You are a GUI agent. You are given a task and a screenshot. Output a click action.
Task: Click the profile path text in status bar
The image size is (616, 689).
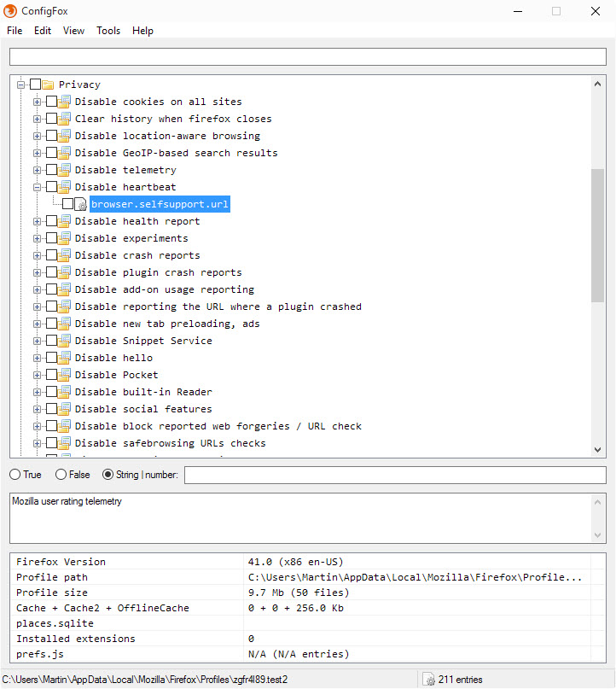(x=145, y=680)
